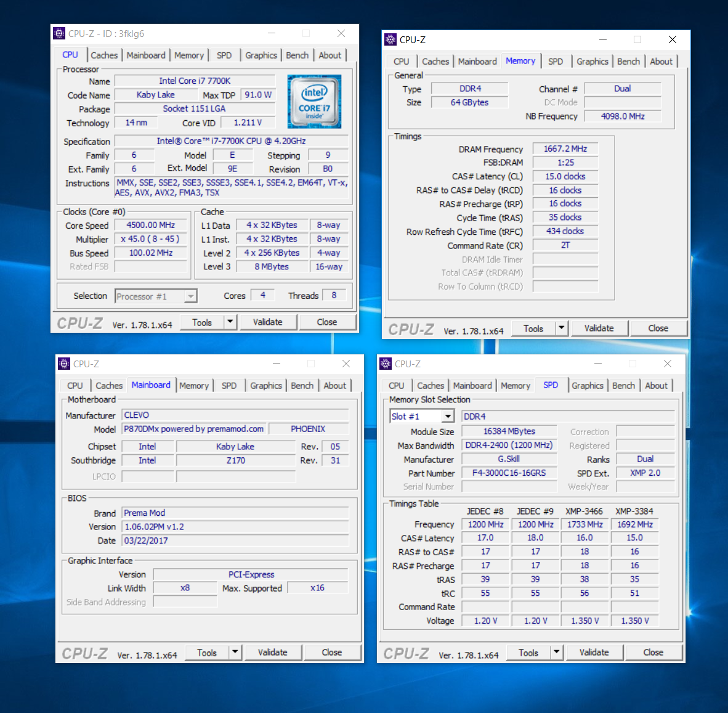The width and height of the screenshot is (728, 713).
Task: Click the CAS# Latency 15.0 clocks value
Action: pos(565,176)
